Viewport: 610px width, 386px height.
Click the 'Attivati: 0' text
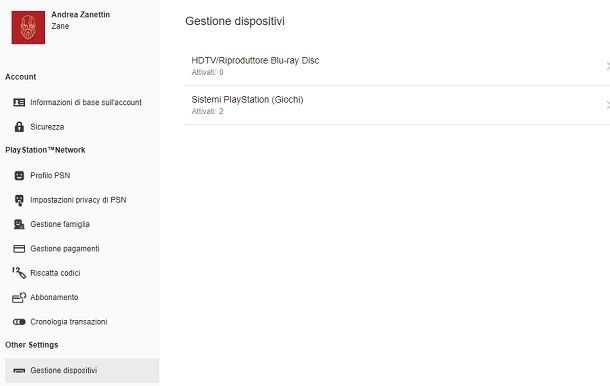click(207, 72)
